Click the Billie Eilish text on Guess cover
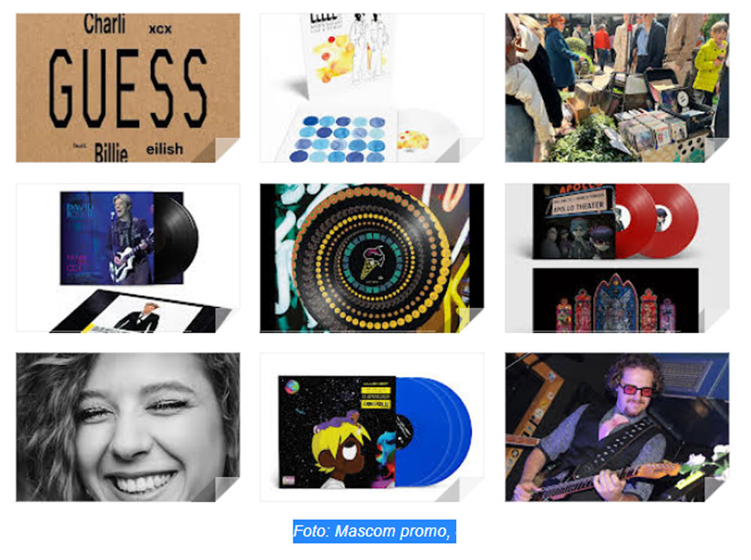The height and width of the screenshot is (560, 751). point(138,151)
